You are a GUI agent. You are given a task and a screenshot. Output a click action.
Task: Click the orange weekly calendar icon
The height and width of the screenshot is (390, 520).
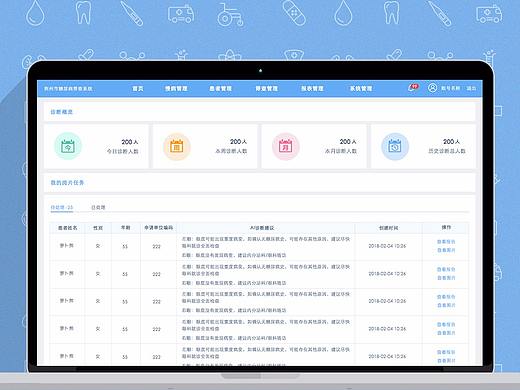point(177,146)
